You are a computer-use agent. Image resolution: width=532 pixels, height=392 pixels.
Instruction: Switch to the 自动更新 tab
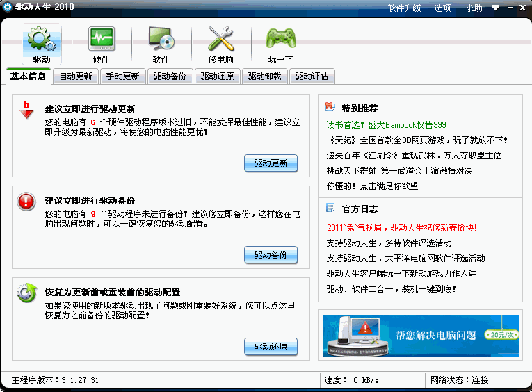(x=76, y=76)
